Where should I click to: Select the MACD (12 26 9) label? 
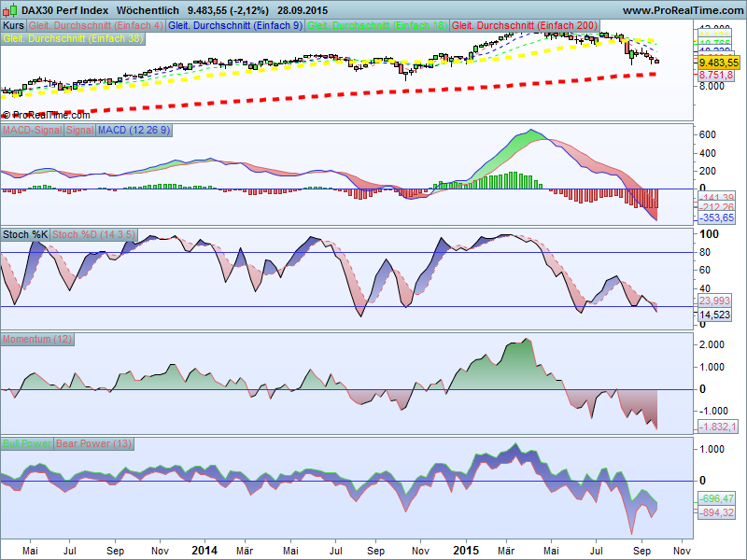point(134,130)
